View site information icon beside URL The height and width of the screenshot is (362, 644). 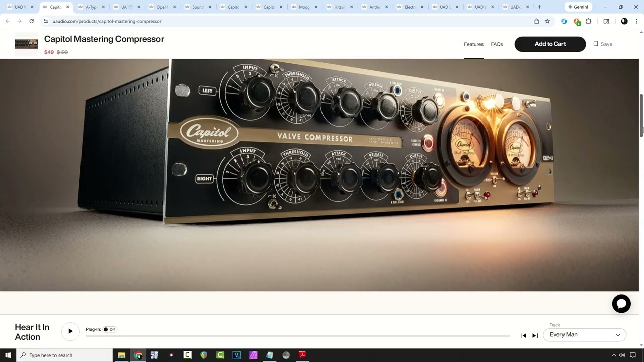[46, 21]
